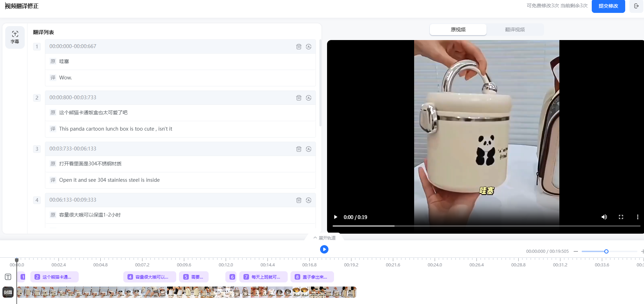Play the video in the preview player
The image size is (644, 304).
click(x=335, y=217)
